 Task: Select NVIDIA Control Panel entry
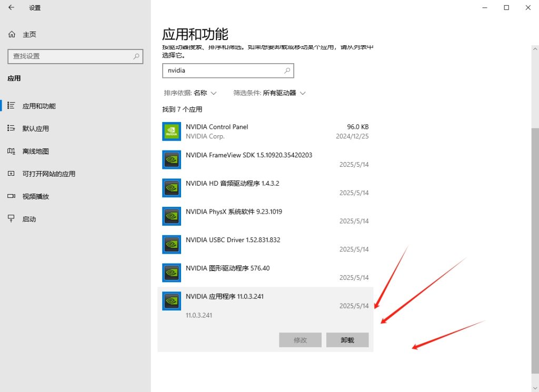(265, 131)
